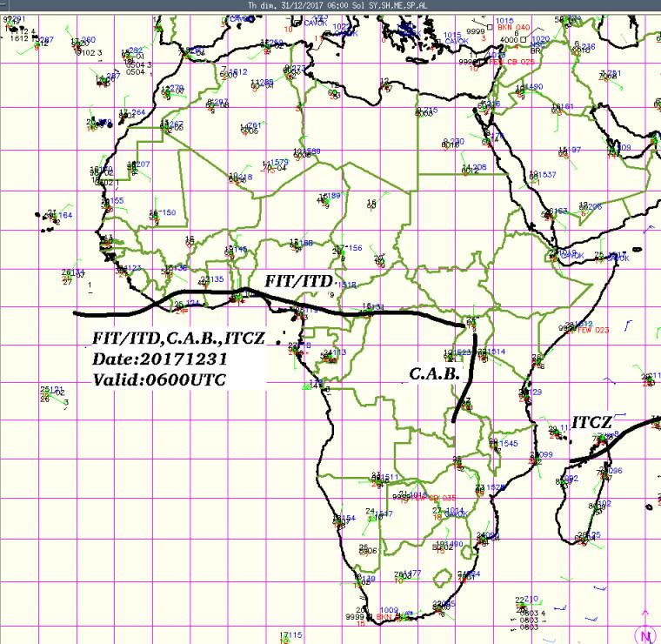This screenshot has width=661, height=644.
Task: Select the C.A.B. boundary label
Action: (x=429, y=373)
